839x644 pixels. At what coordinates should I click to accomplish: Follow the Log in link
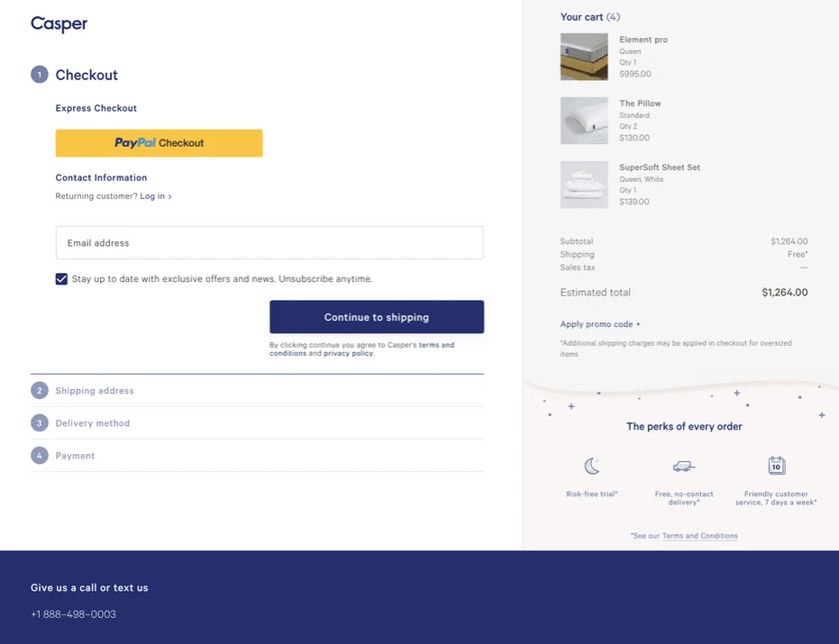point(152,196)
